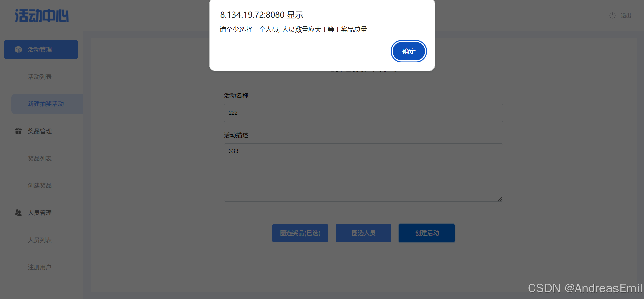
Task: Collapse the 奖品管理 section
Action: point(41,131)
